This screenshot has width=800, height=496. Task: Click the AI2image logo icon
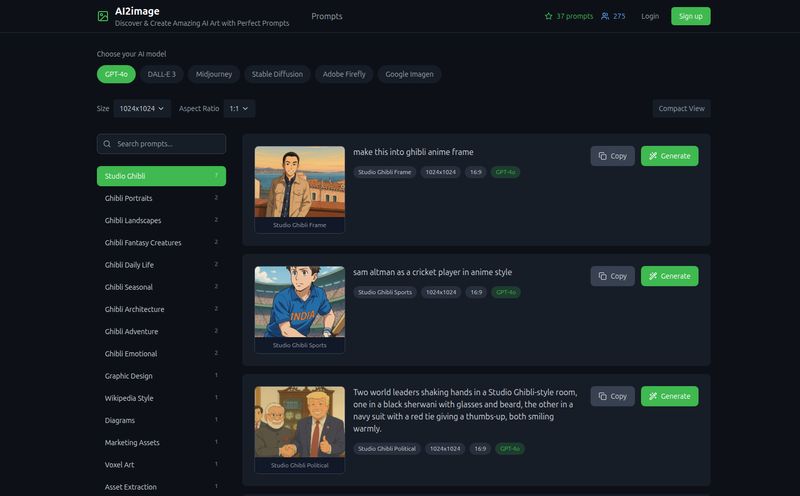(x=103, y=16)
